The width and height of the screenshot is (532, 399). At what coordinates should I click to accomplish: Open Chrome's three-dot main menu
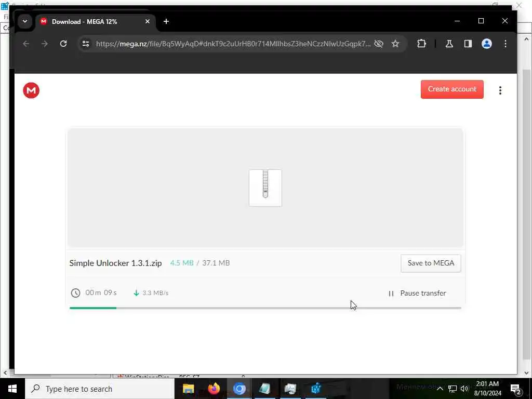click(x=505, y=44)
